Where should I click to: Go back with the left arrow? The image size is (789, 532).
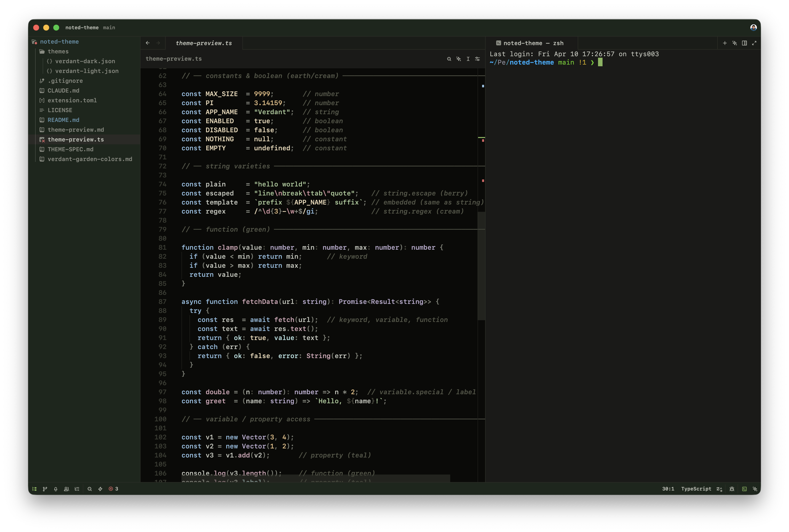pyautogui.click(x=148, y=43)
